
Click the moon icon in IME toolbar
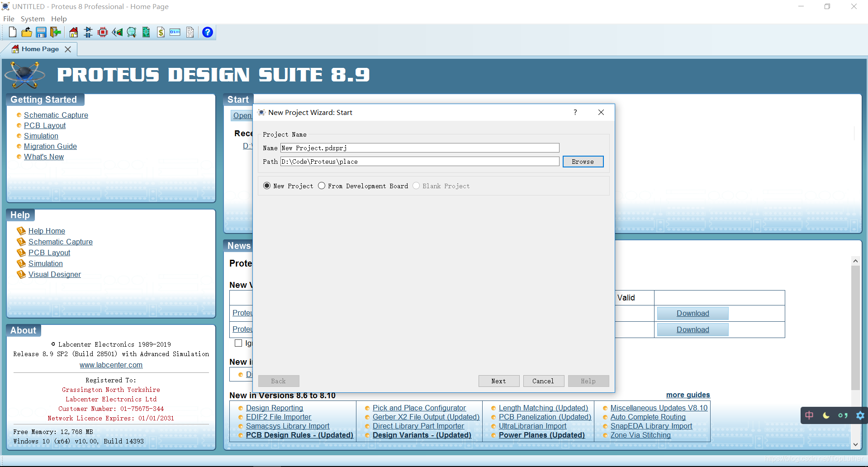pos(826,415)
